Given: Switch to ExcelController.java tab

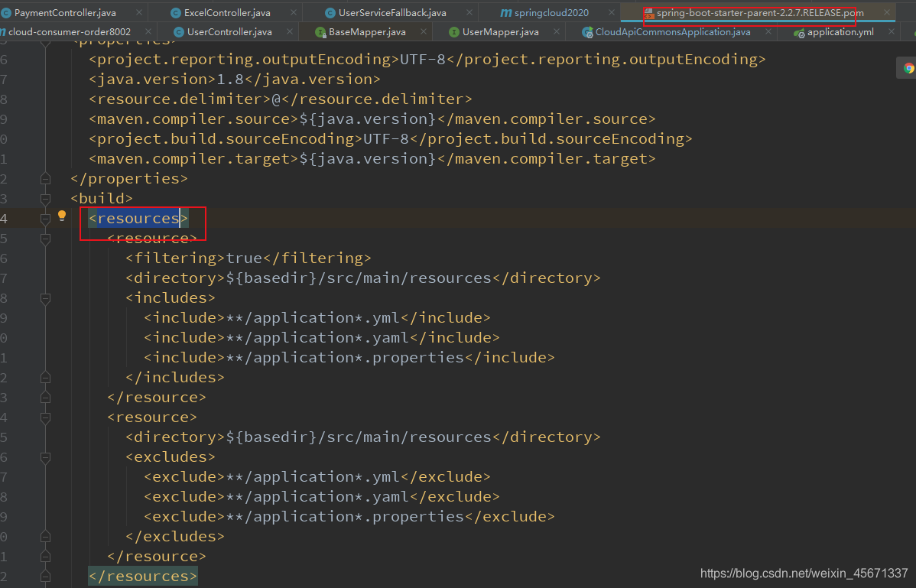Looking at the screenshot, I should click(x=227, y=12).
